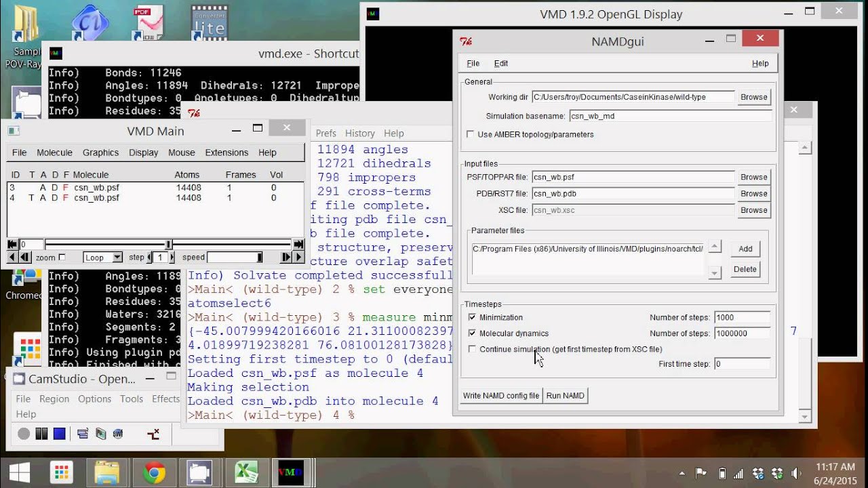Step one frame forward in VMD Main
This screenshot has width=868, height=488.
[286, 258]
